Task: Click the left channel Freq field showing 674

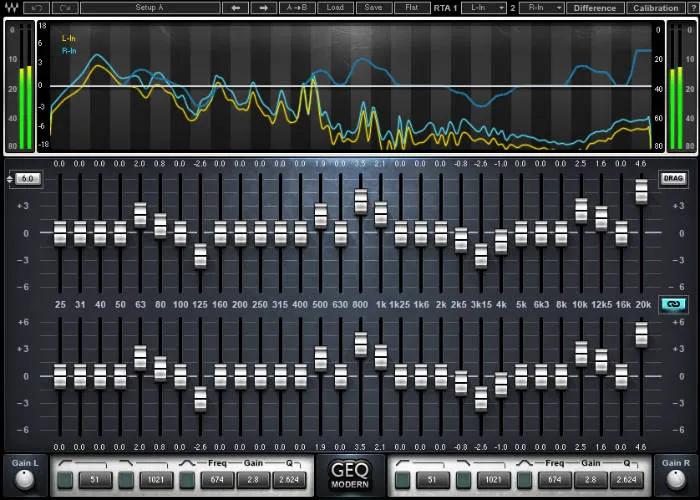Action: (x=215, y=480)
